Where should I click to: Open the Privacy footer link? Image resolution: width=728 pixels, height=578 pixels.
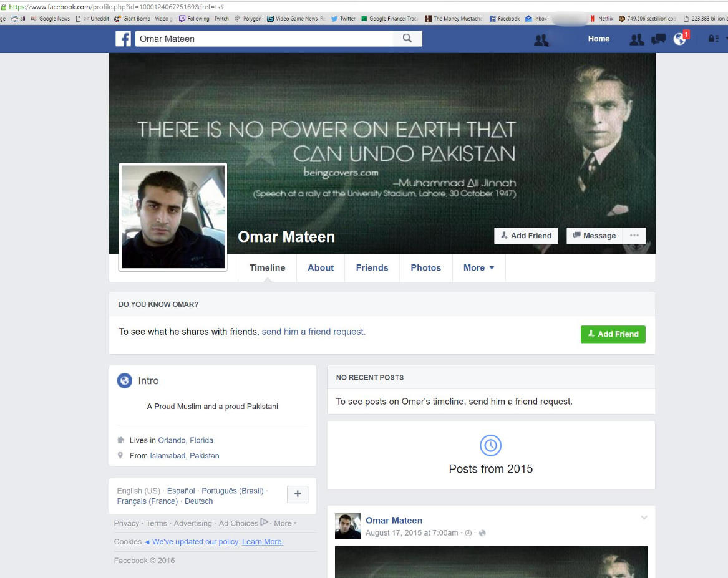(126, 523)
